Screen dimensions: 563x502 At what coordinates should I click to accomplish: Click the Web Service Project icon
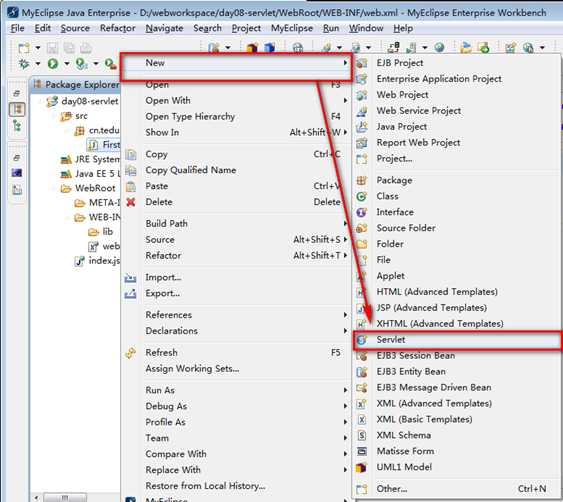(x=362, y=111)
